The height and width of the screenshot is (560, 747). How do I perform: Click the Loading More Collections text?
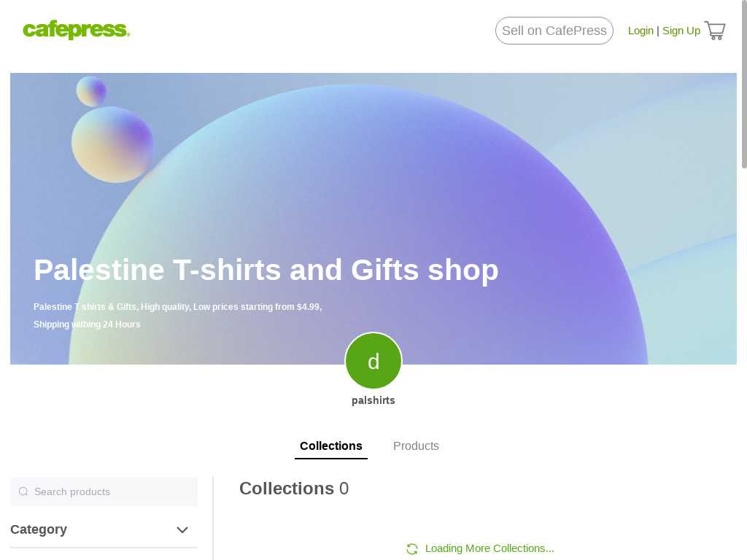[489, 548]
